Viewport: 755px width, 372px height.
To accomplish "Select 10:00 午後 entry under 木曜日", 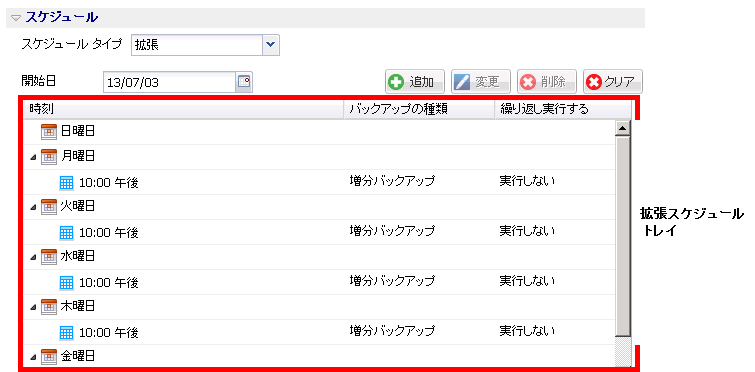I will [x=109, y=333].
